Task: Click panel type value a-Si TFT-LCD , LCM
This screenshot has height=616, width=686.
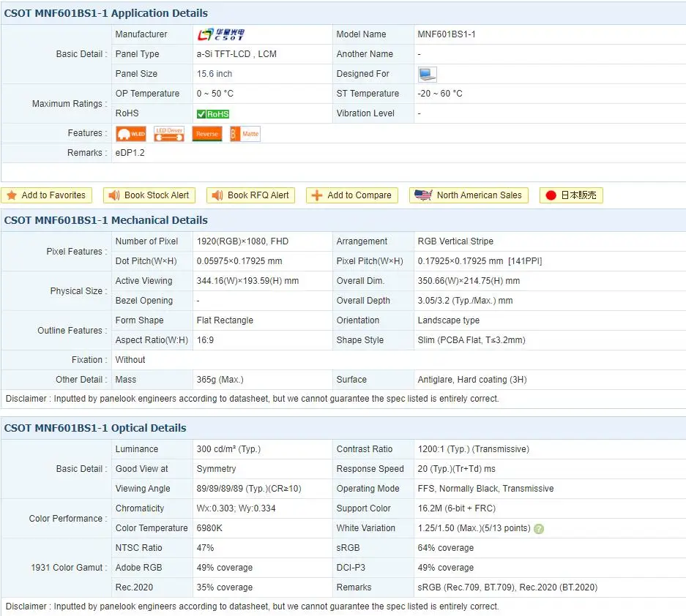Action: (236, 54)
